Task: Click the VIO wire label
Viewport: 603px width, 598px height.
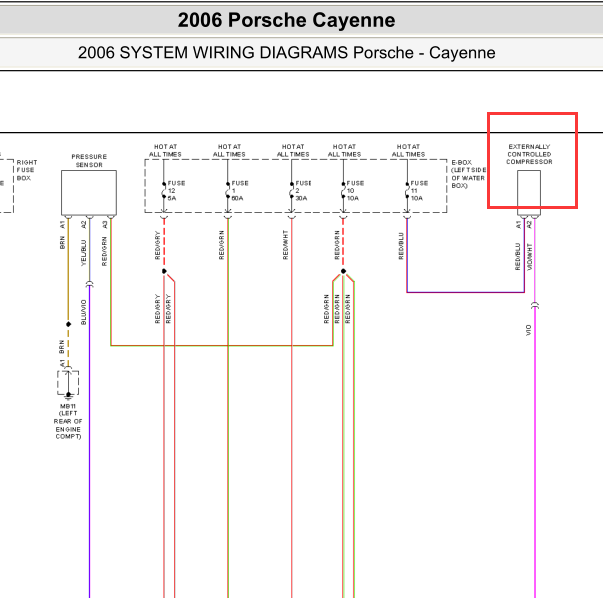Action: coord(528,330)
